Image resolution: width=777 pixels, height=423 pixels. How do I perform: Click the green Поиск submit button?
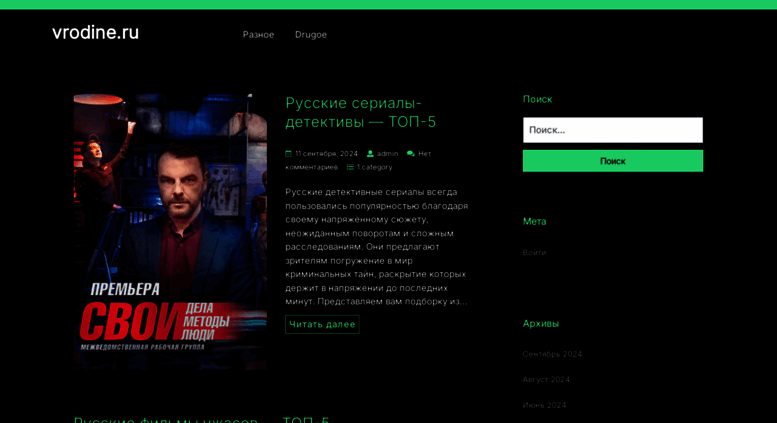612,161
